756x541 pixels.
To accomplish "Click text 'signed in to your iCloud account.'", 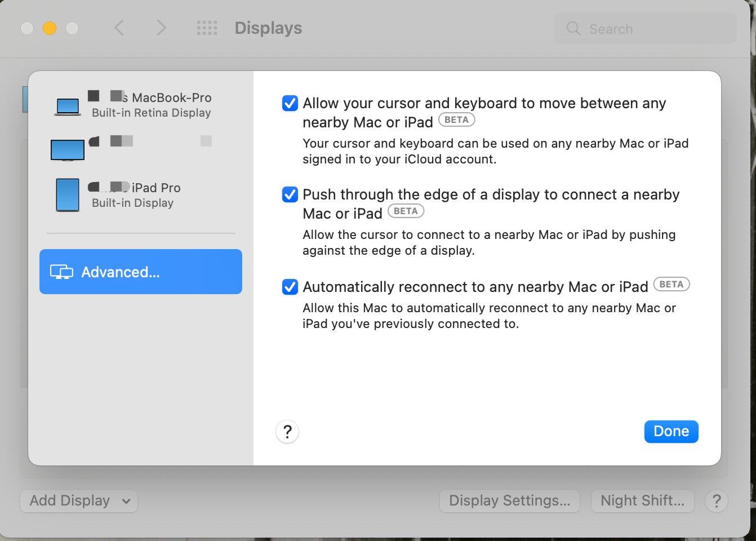I will (399, 159).
